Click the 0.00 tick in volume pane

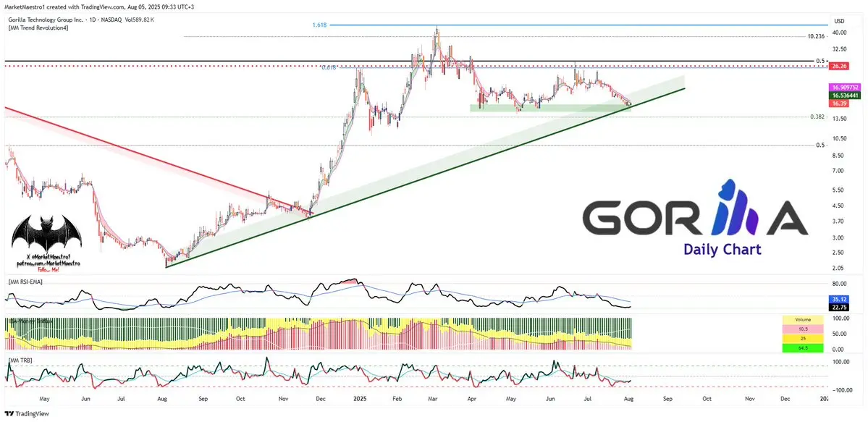coord(839,350)
